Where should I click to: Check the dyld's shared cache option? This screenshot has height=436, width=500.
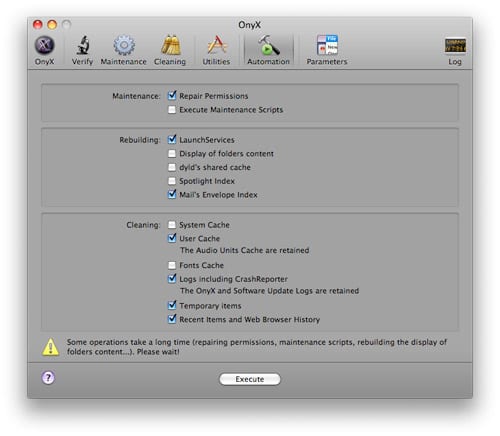point(172,167)
